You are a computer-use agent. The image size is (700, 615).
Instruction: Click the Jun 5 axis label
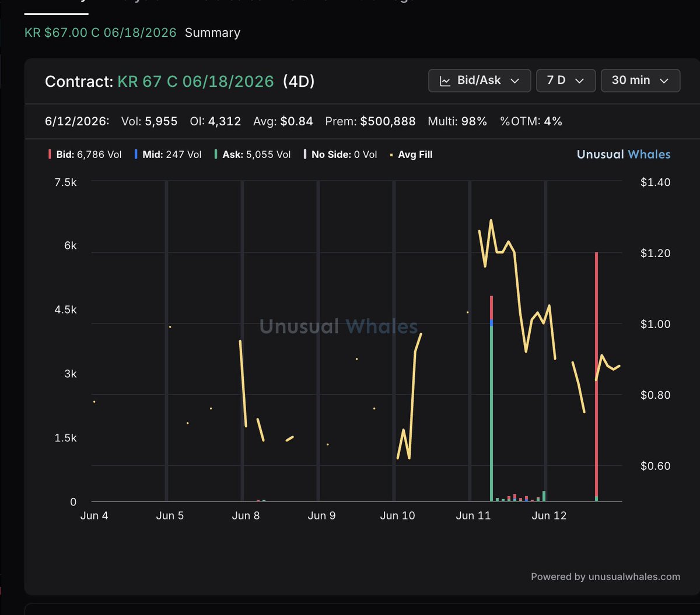(170, 515)
